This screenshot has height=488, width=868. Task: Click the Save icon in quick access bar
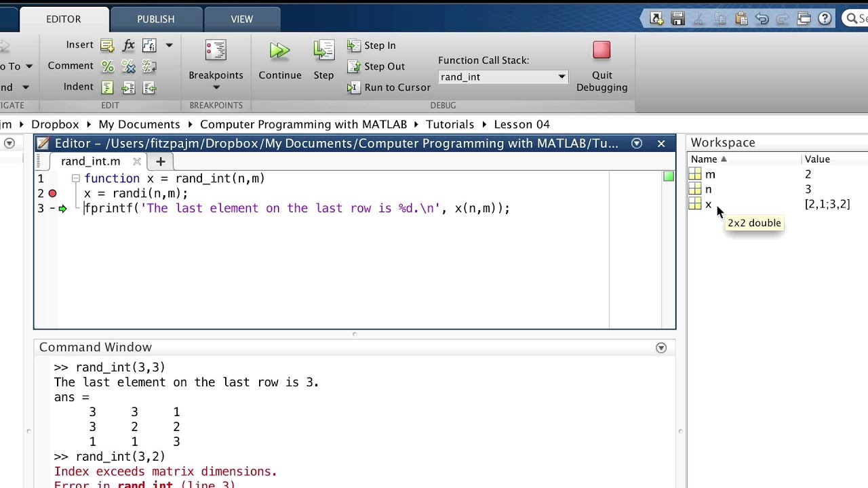coord(677,19)
